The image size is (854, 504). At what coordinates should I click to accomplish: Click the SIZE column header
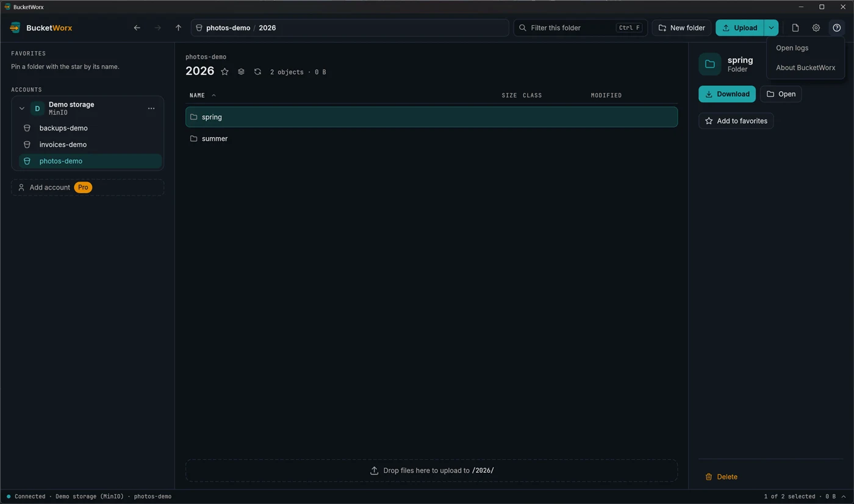point(509,96)
